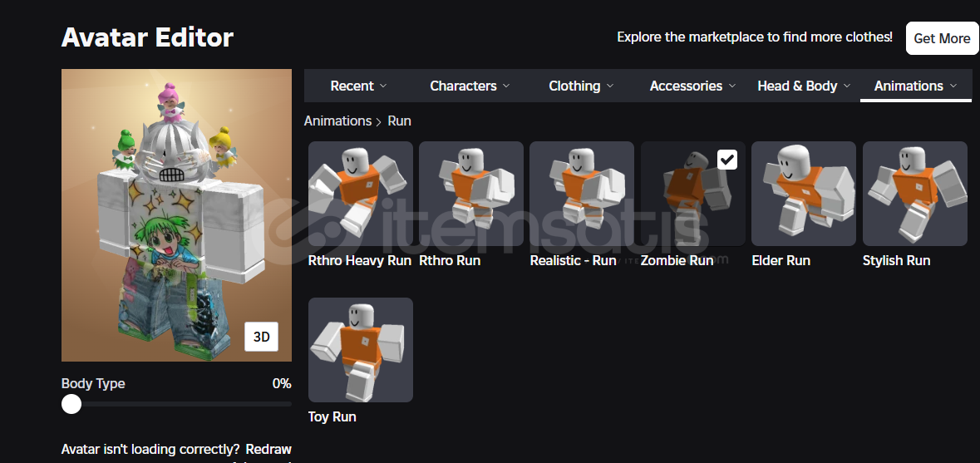This screenshot has height=463, width=980.
Task: Click the Get More button
Action: (x=942, y=38)
